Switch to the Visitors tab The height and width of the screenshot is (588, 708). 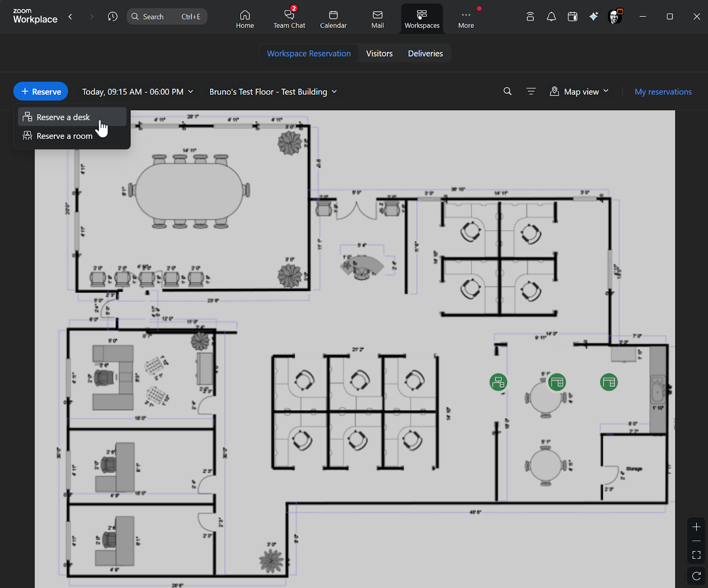(x=379, y=54)
